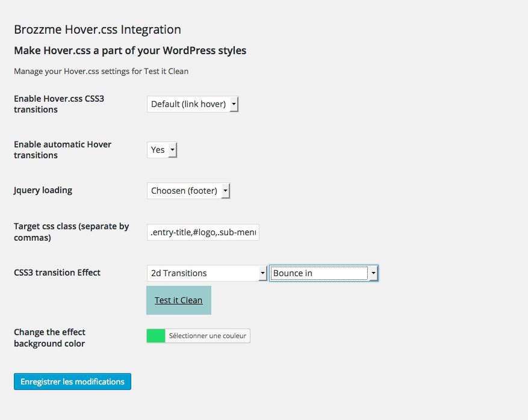
Task: Open the automatic Hover transitions Yes dropdown
Action: pos(162,150)
